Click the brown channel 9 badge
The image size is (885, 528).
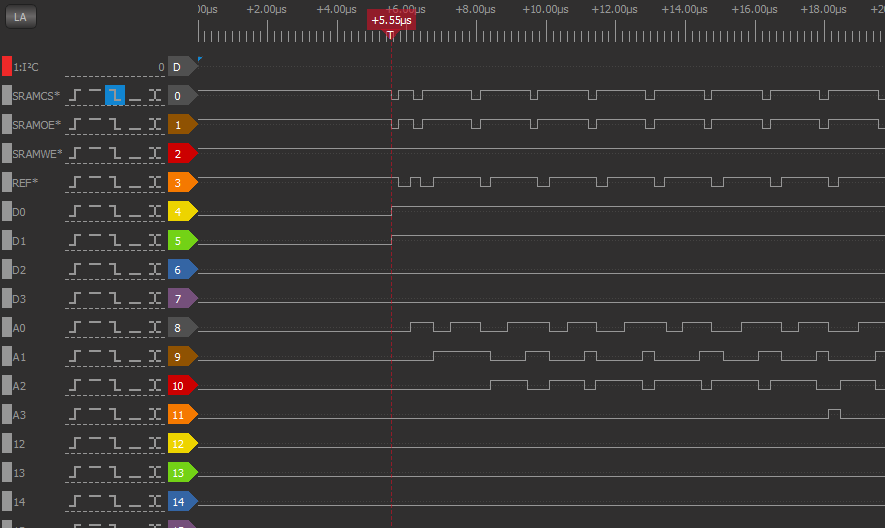pos(182,357)
